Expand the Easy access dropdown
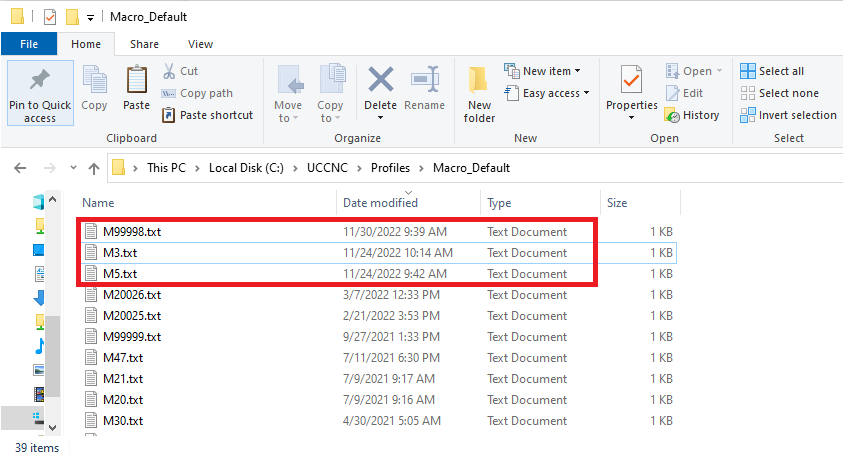The image size is (843, 462). (556, 93)
